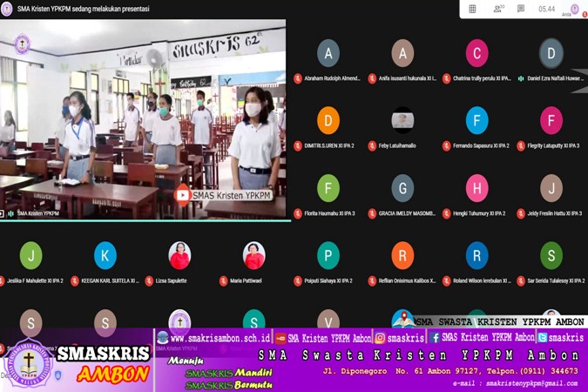Select Roland Wilson lerebulan's blue R avatar
This screenshot has height=392, width=588.
[x=476, y=255]
